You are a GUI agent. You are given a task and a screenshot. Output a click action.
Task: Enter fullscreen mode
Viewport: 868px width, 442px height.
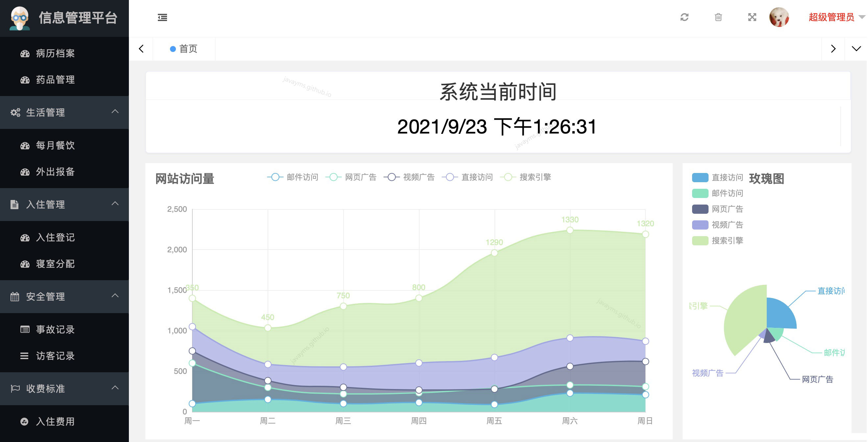click(752, 17)
